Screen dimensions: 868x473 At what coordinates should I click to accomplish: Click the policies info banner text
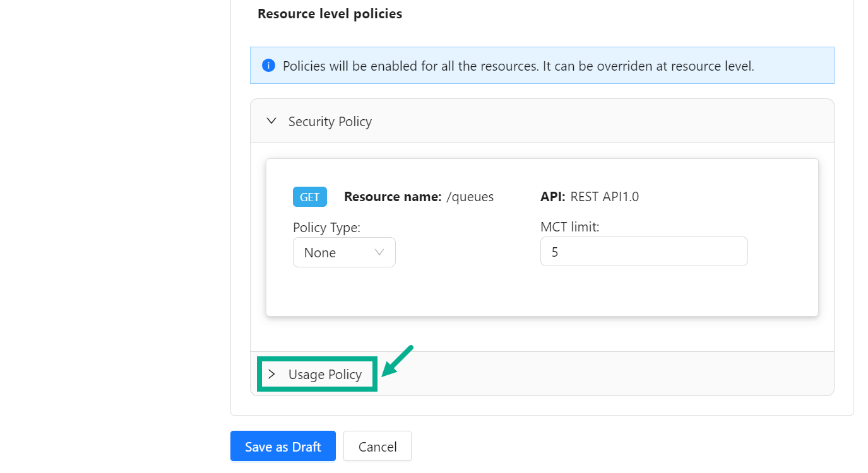tap(518, 66)
